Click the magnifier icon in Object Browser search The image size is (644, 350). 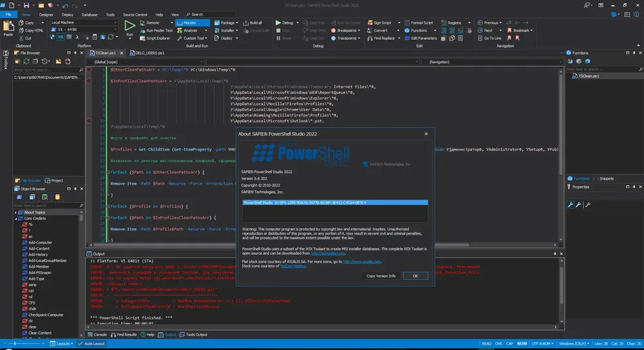(x=81, y=206)
